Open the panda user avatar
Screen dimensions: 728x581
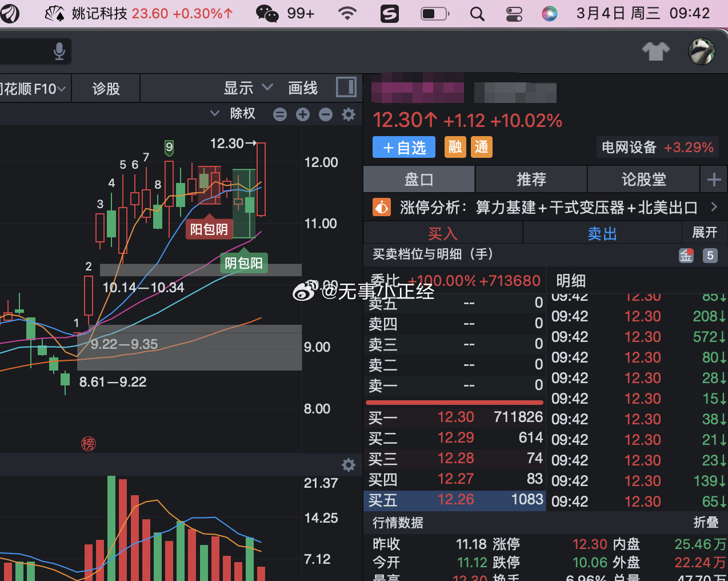tap(702, 52)
